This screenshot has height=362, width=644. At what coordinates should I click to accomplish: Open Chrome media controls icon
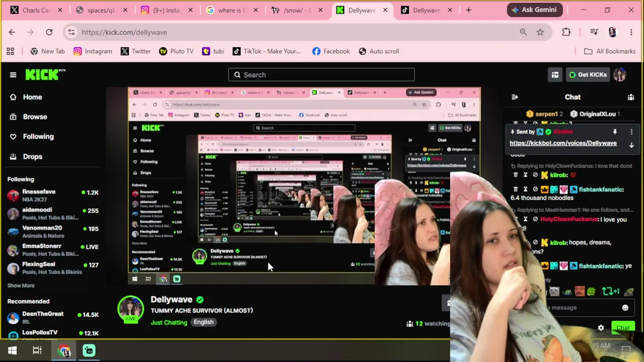click(594, 32)
